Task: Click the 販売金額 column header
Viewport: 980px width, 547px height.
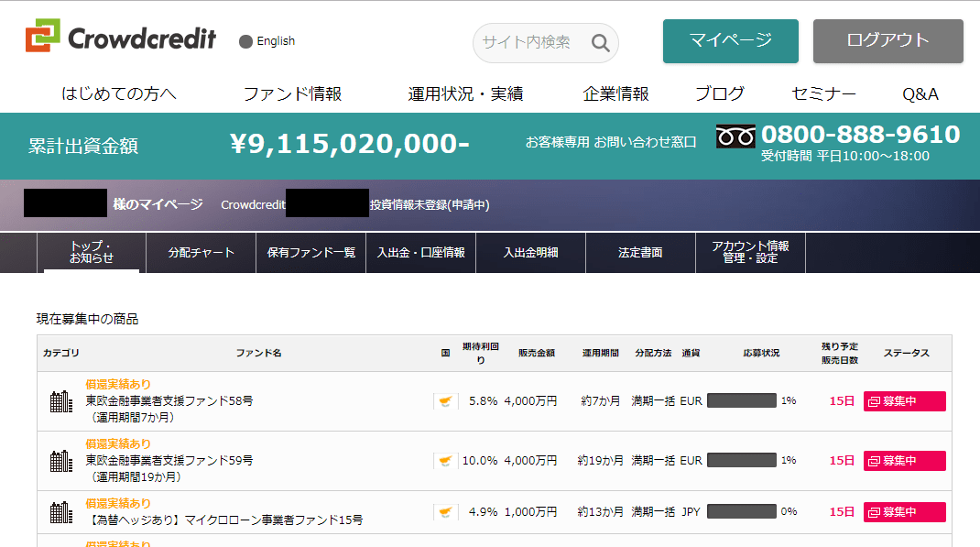Action: [536, 353]
